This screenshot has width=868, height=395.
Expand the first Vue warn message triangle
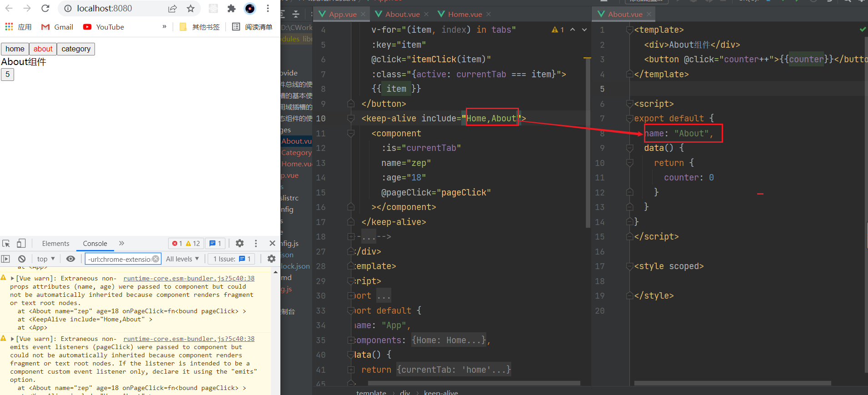(x=12, y=278)
